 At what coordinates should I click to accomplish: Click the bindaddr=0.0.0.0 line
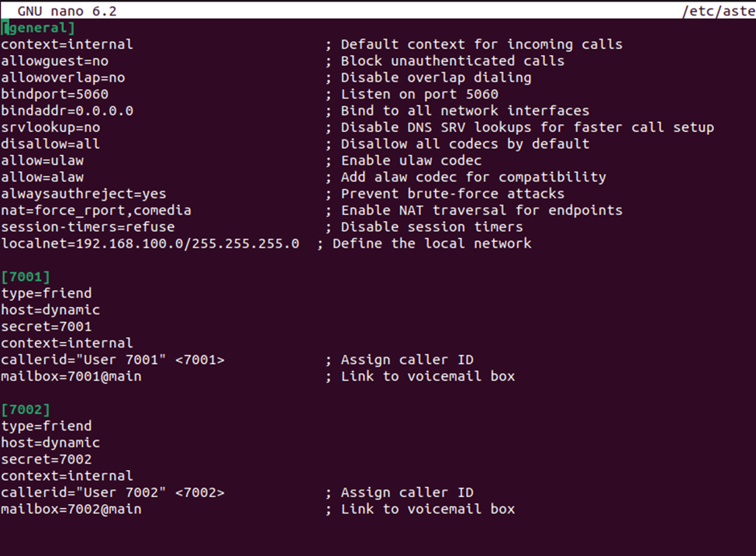pos(67,111)
